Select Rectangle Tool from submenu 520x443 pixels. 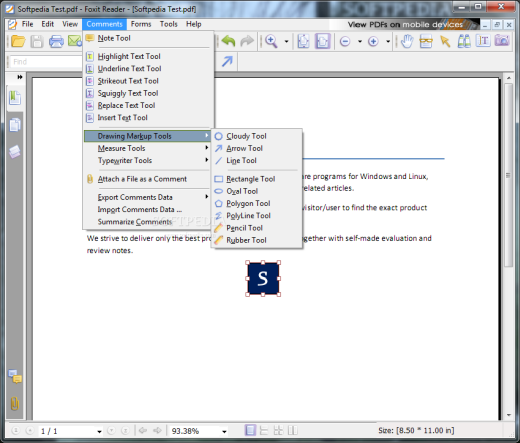pyautogui.click(x=257, y=179)
